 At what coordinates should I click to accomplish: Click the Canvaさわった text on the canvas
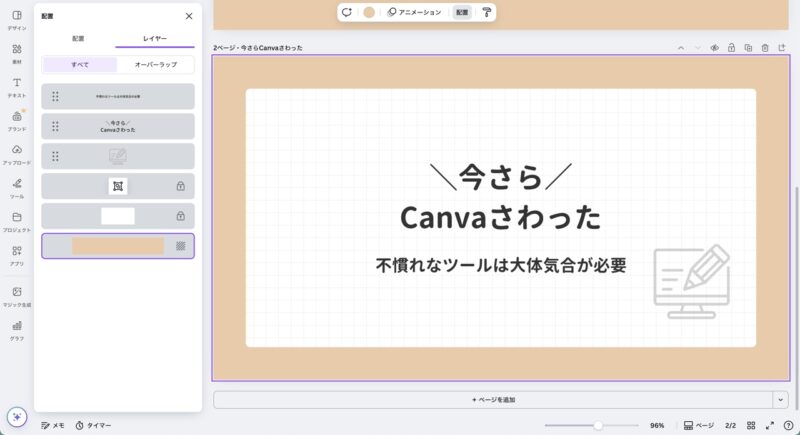[501, 218]
